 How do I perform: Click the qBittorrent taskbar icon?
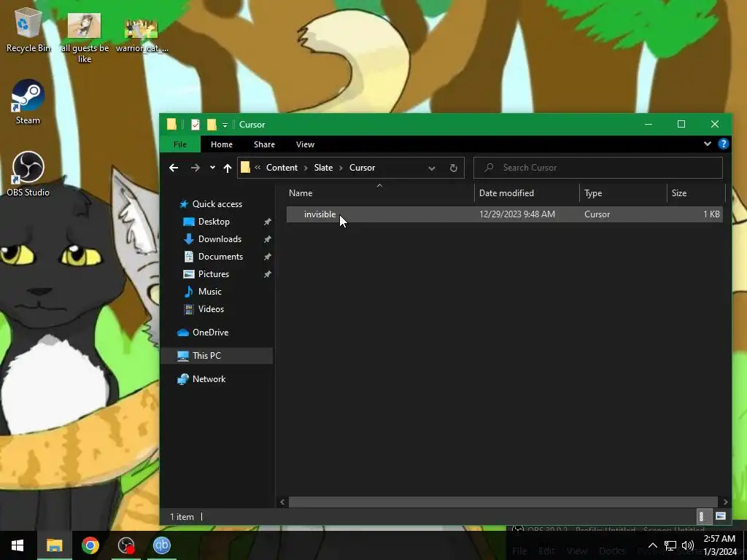point(161,545)
